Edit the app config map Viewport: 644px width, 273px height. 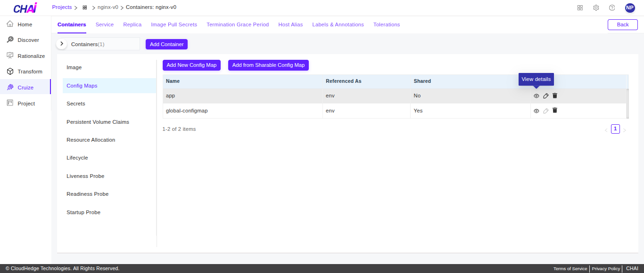tap(545, 96)
